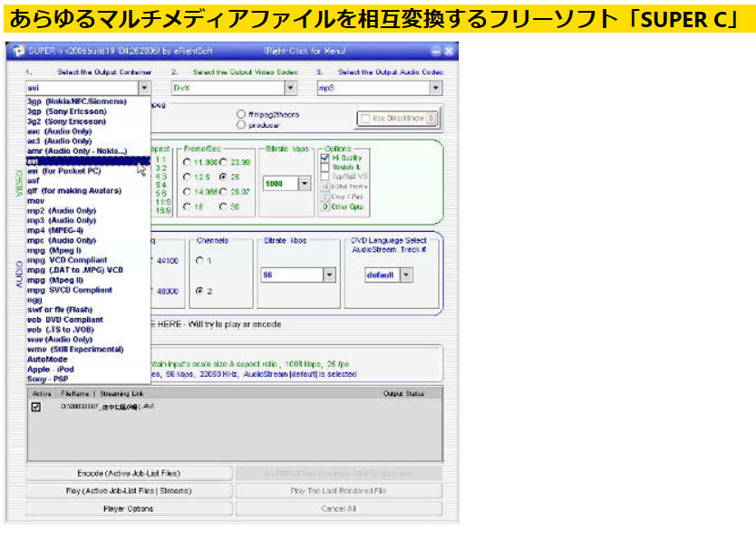Choose vob (.TS to .VOB) entry
756x539 pixels.
(61, 330)
